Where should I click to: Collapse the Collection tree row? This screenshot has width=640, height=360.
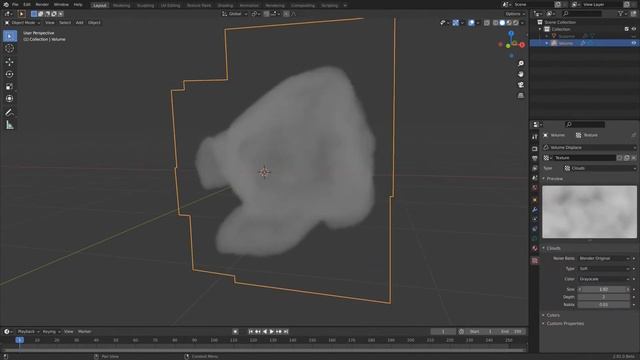(540, 29)
